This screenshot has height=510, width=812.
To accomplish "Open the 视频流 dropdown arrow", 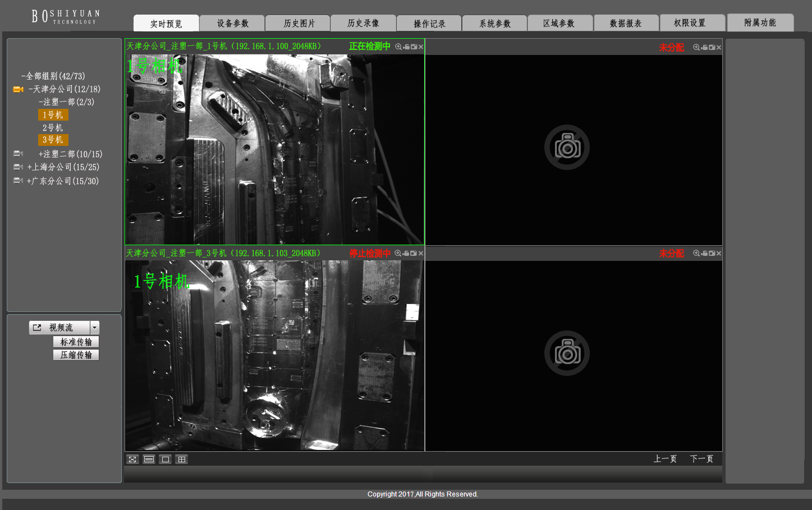I will (x=95, y=328).
